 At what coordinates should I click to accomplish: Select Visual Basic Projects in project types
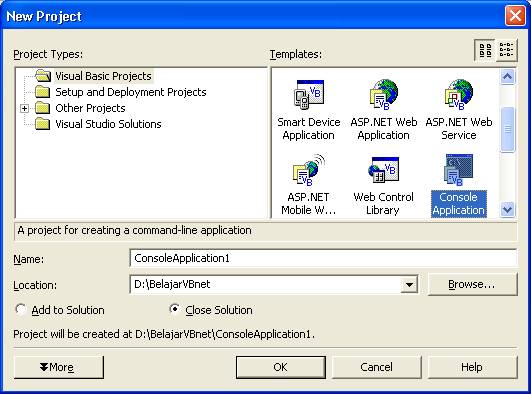click(103, 76)
